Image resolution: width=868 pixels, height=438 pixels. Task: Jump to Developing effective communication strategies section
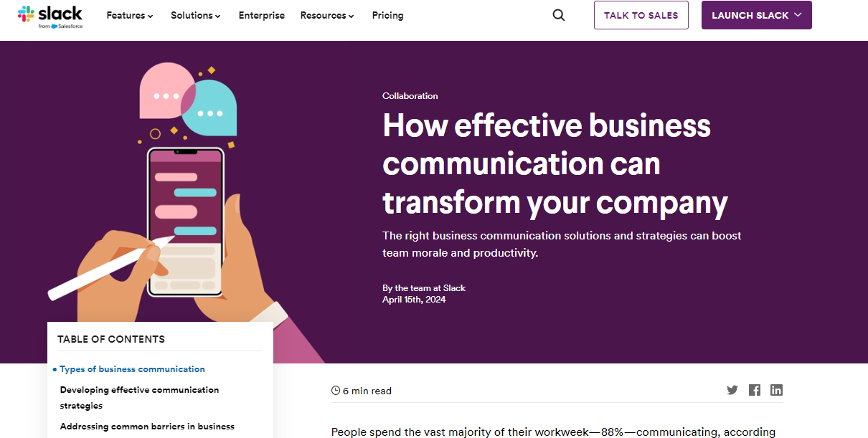click(x=139, y=398)
